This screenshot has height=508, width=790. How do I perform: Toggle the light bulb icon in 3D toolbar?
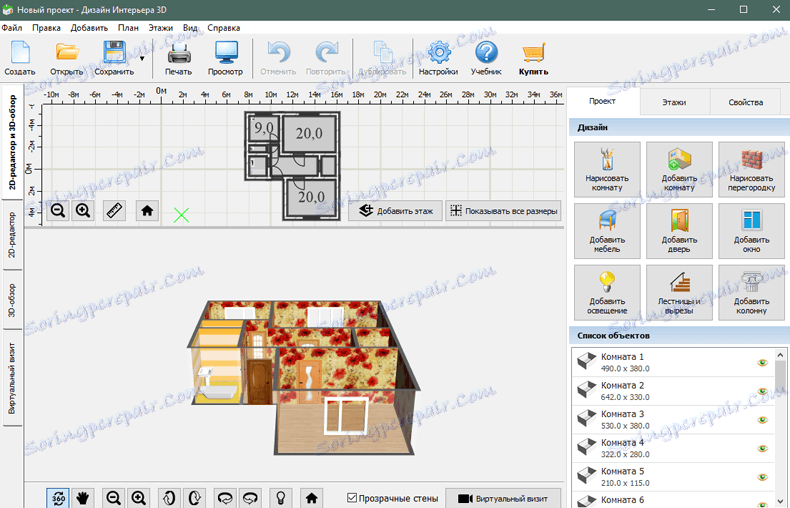click(281, 498)
